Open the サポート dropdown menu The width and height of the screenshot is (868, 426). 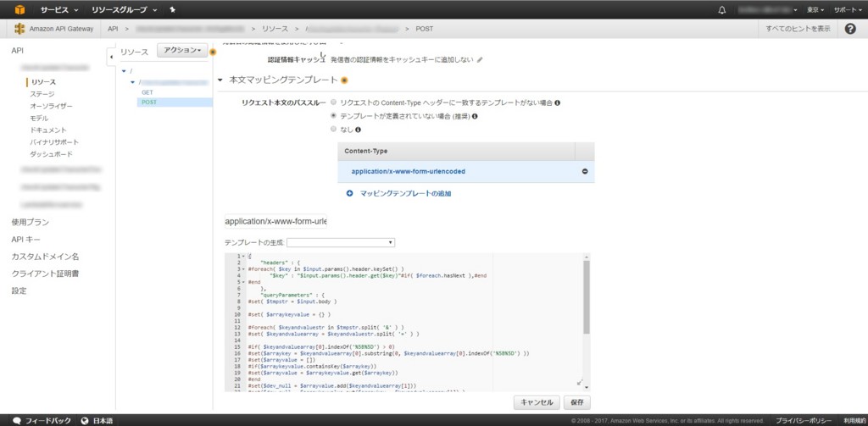(x=848, y=10)
